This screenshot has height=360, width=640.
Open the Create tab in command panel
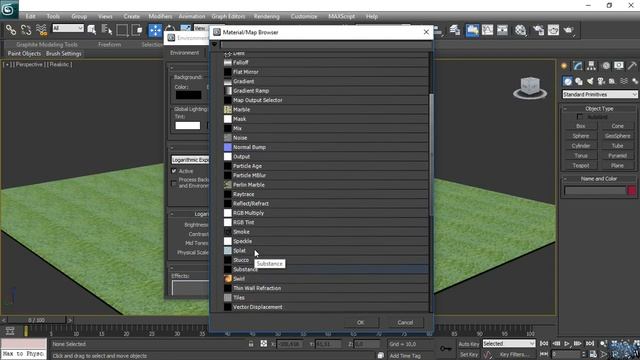point(564,66)
